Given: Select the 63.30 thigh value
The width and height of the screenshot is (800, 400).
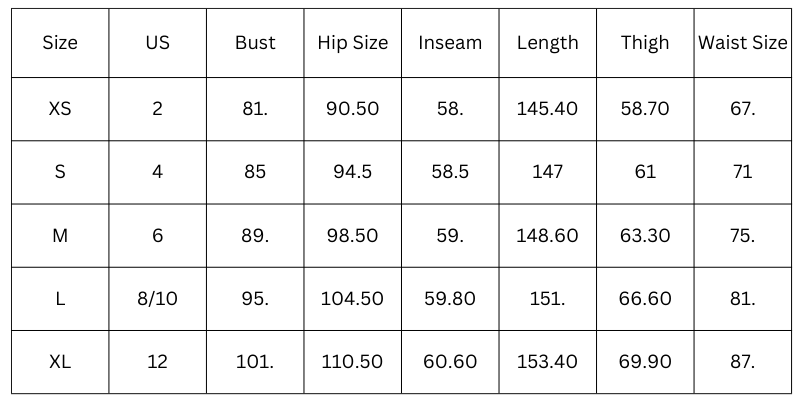Looking at the screenshot, I should point(645,235).
